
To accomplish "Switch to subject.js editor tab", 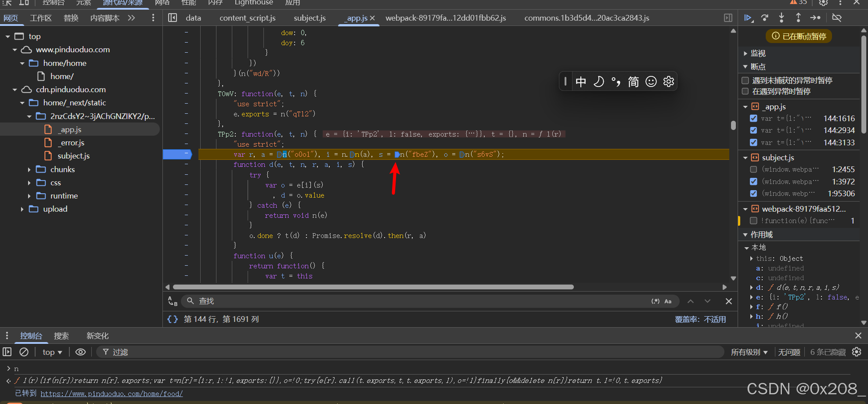I will (x=310, y=18).
